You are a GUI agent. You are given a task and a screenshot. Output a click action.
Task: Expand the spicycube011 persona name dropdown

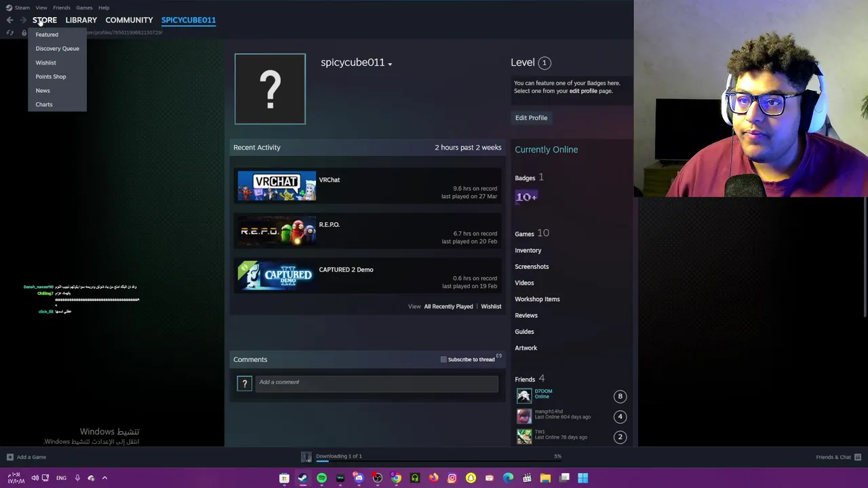(390, 64)
